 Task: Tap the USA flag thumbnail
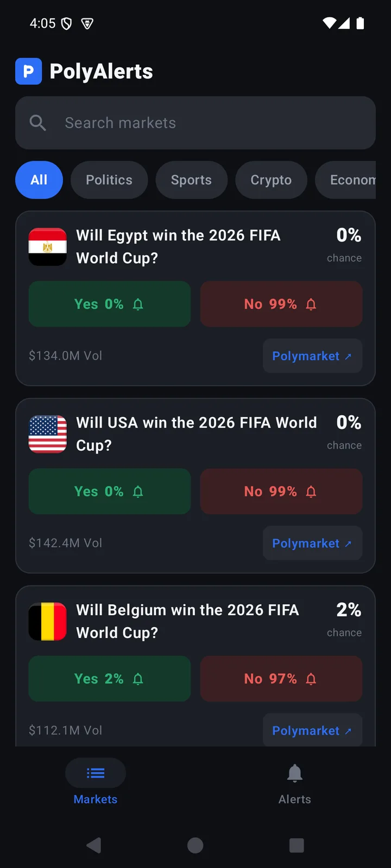(x=48, y=434)
